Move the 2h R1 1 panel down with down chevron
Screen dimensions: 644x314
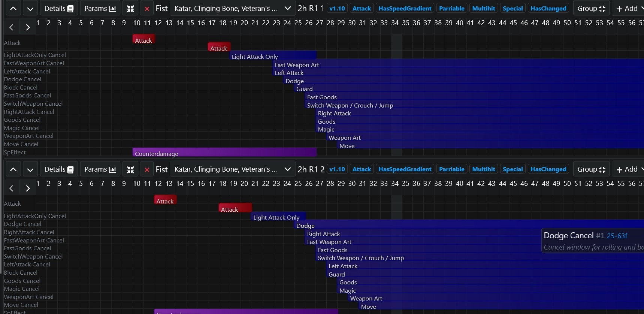pos(30,8)
